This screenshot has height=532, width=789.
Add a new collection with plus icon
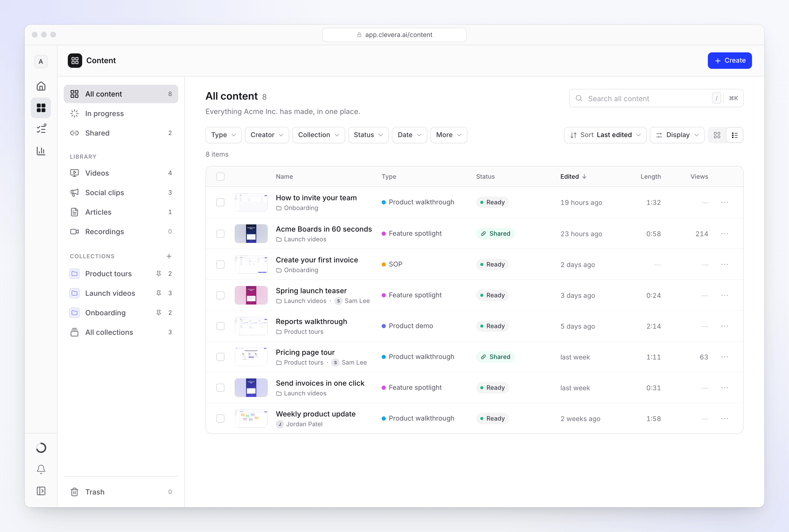click(169, 256)
